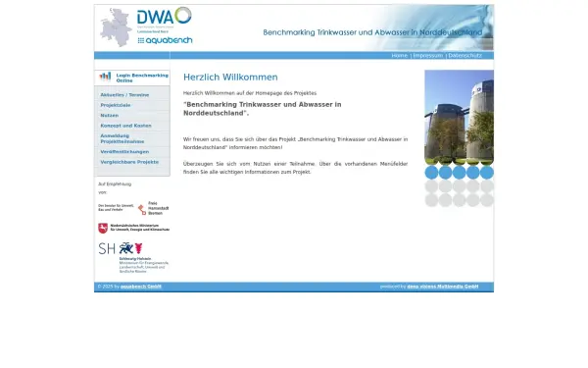Click the 'Auf Empfehlung von:' label
The height and width of the screenshot is (368, 588).
[115, 188]
